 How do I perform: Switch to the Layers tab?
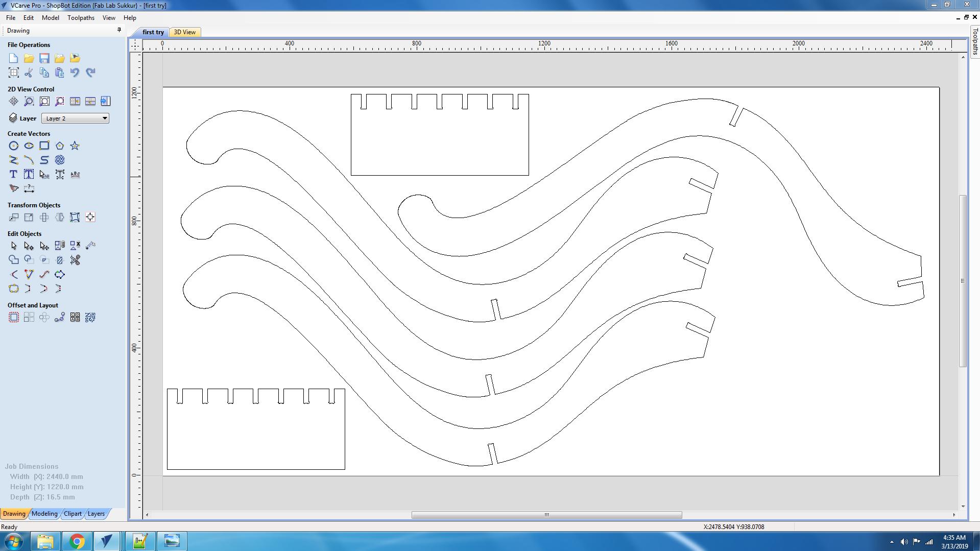click(x=96, y=514)
